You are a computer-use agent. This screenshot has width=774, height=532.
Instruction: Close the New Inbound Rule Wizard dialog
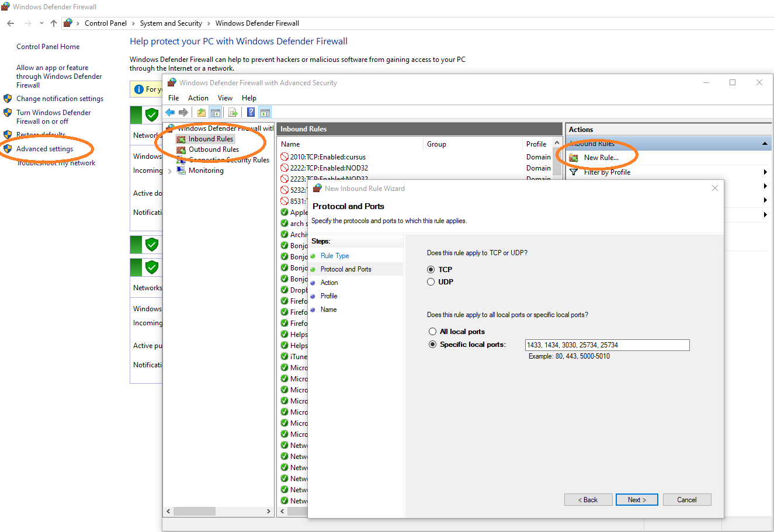[715, 188]
